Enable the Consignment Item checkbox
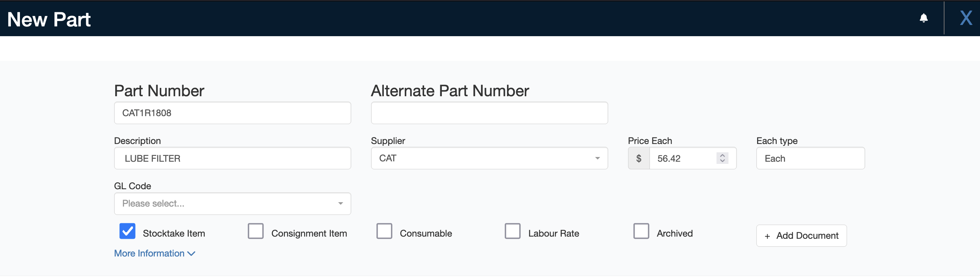Image resolution: width=980 pixels, height=280 pixels. click(256, 231)
